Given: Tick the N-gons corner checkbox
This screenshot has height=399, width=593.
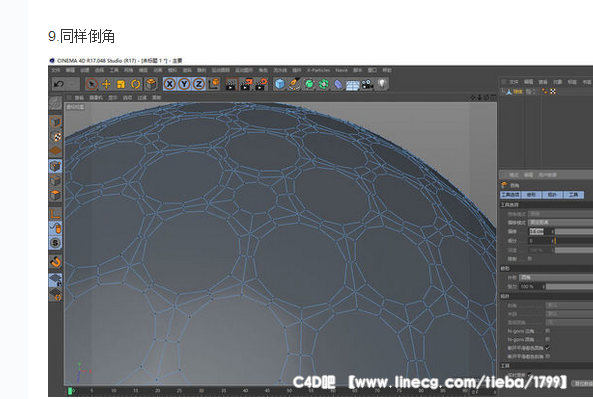Looking at the screenshot, I should point(547,331).
